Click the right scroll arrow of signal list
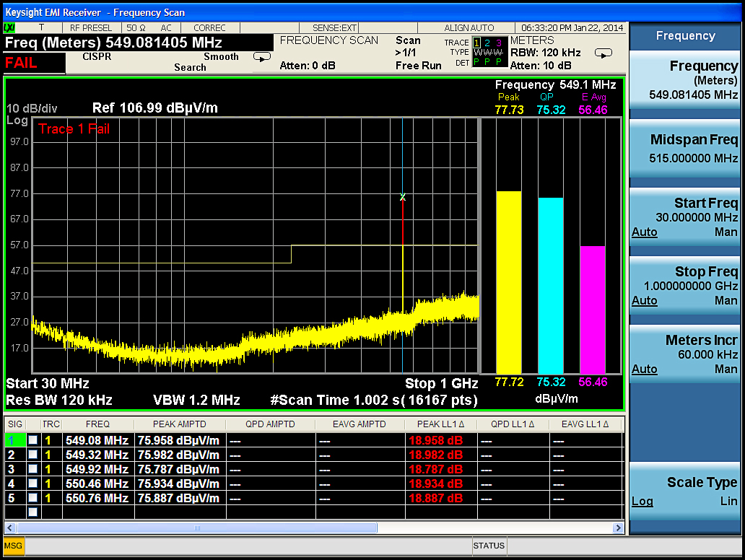This screenshot has width=745, height=560. point(618,528)
